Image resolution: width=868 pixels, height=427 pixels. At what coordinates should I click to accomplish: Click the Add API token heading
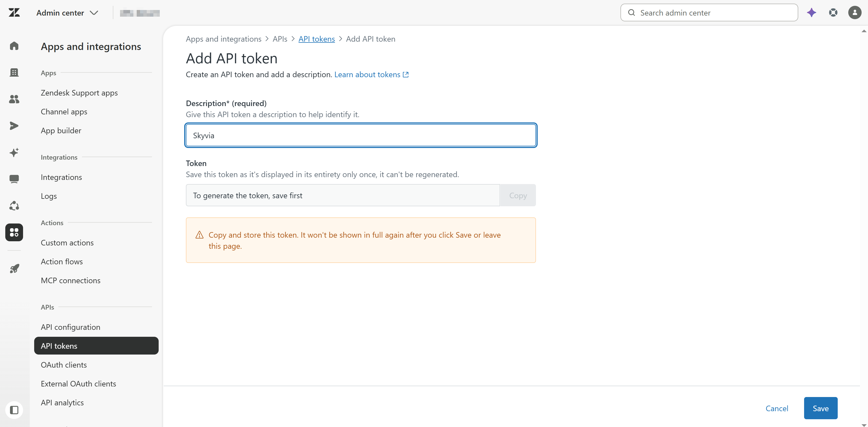(231, 58)
